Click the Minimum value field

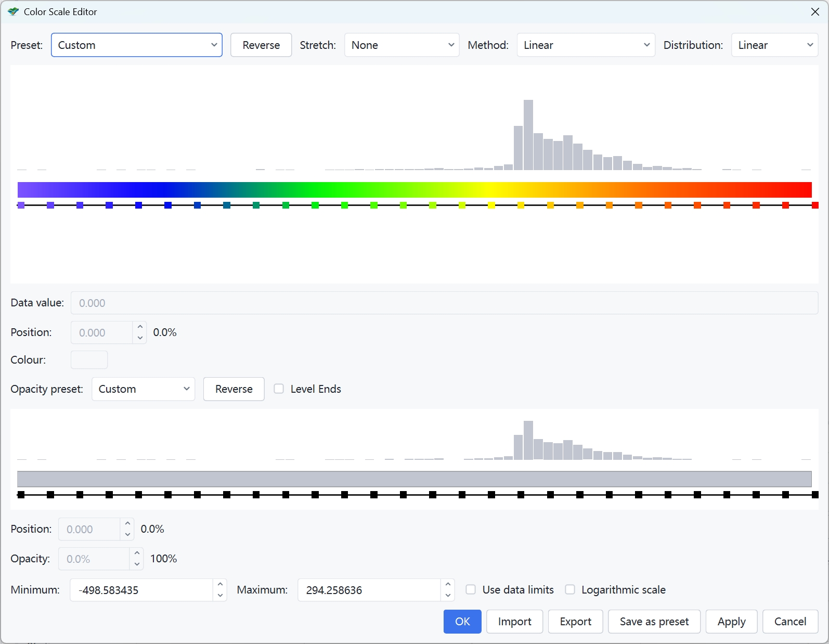(x=141, y=590)
